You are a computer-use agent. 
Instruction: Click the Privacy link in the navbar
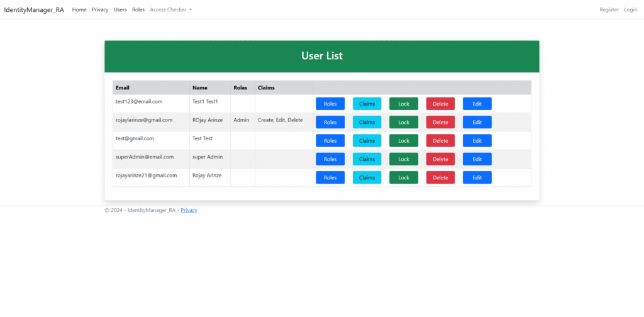[100, 10]
